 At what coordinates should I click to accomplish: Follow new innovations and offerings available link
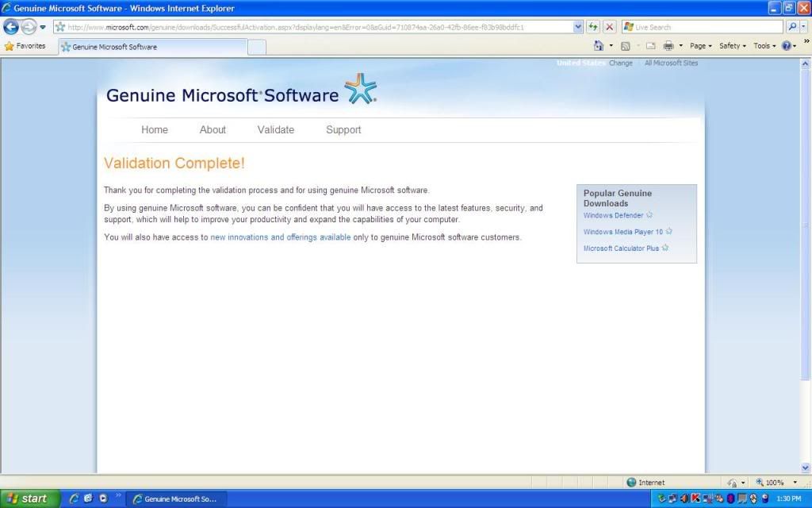(x=280, y=237)
